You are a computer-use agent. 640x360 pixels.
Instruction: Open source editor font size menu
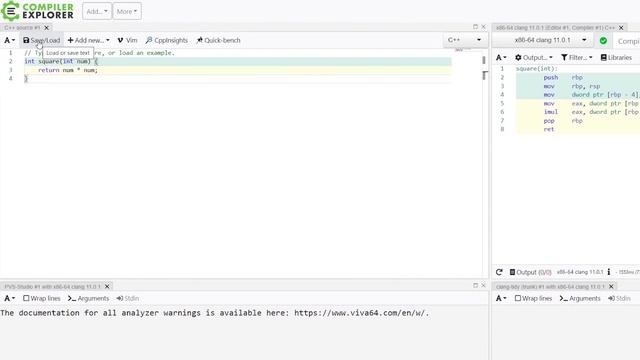pos(9,40)
